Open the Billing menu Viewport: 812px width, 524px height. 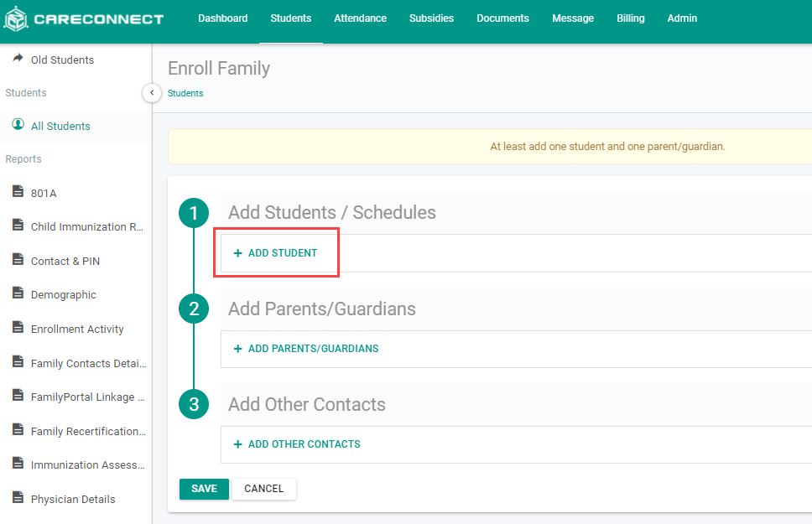(630, 18)
